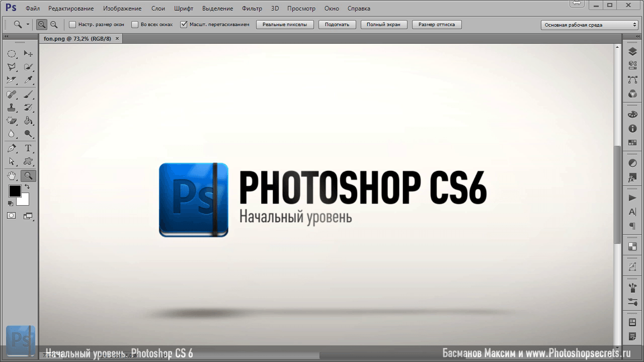The width and height of the screenshot is (644, 362).
Task: Select the Blur tool
Action: tap(12, 134)
